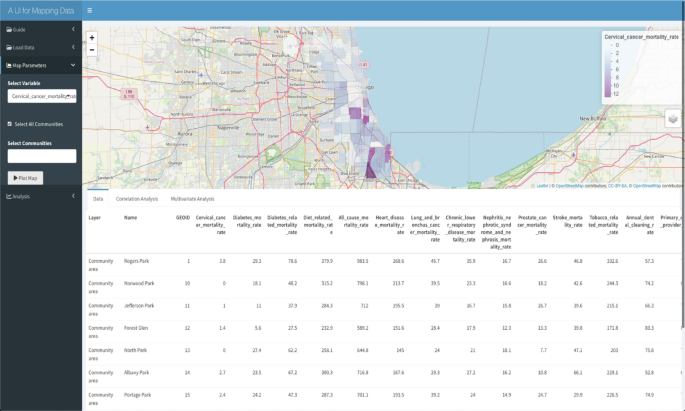
Task: Select the Data tab
Action: [x=98, y=199]
